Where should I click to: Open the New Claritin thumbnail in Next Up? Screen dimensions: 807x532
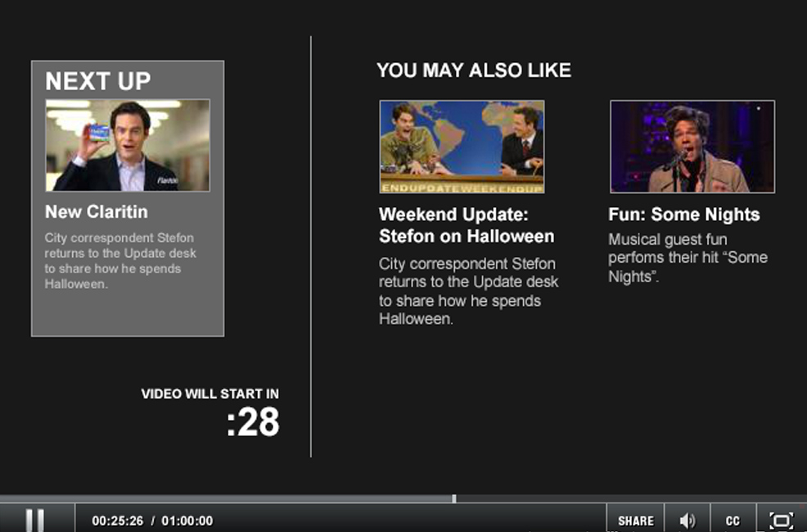click(x=128, y=145)
